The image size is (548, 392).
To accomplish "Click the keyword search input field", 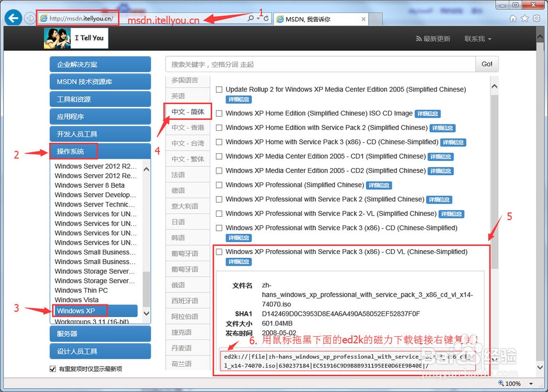I will coord(320,64).
